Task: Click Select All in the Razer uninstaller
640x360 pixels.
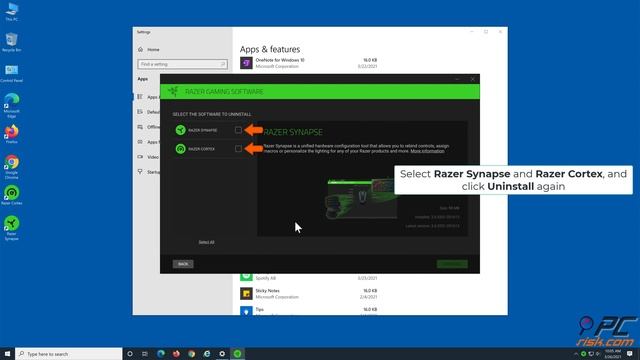Action: pyautogui.click(x=207, y=242)
